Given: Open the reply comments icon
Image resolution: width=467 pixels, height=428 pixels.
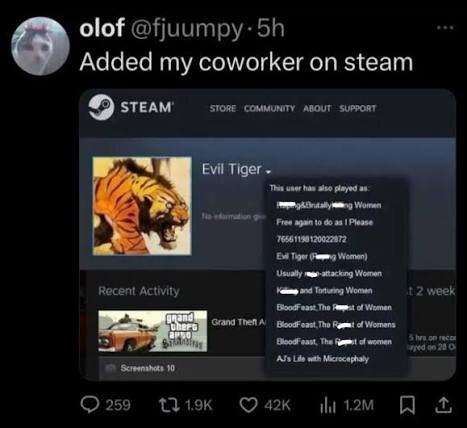Looking at the screenshot, I should [x=90, y=405].
